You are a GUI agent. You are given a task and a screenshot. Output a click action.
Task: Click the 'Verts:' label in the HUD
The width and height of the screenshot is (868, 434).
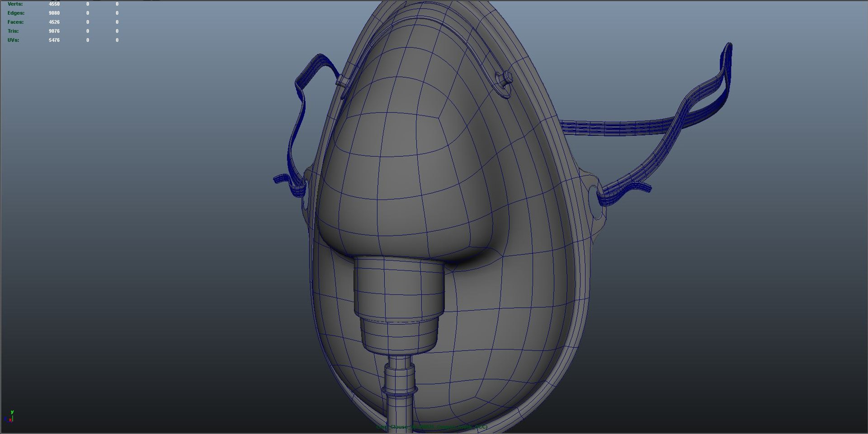click(x=15, y=4)
